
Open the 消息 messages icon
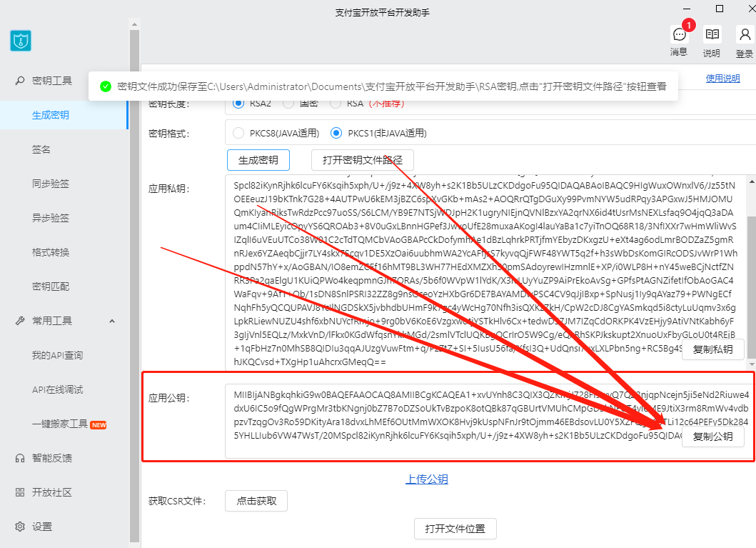coord(679,35)
